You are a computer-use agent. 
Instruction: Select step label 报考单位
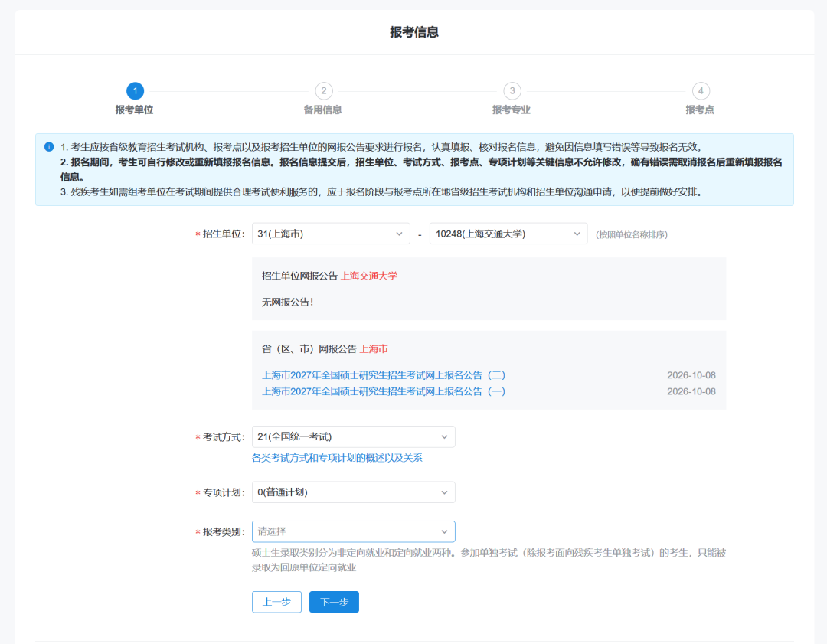pos(135,110)
